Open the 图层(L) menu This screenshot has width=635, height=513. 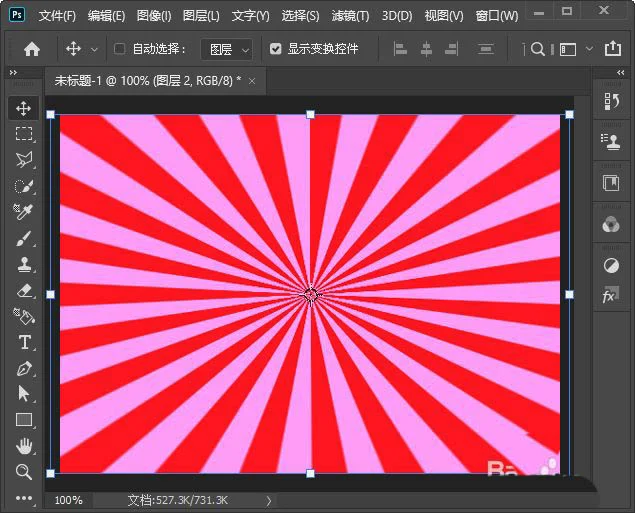201,16
